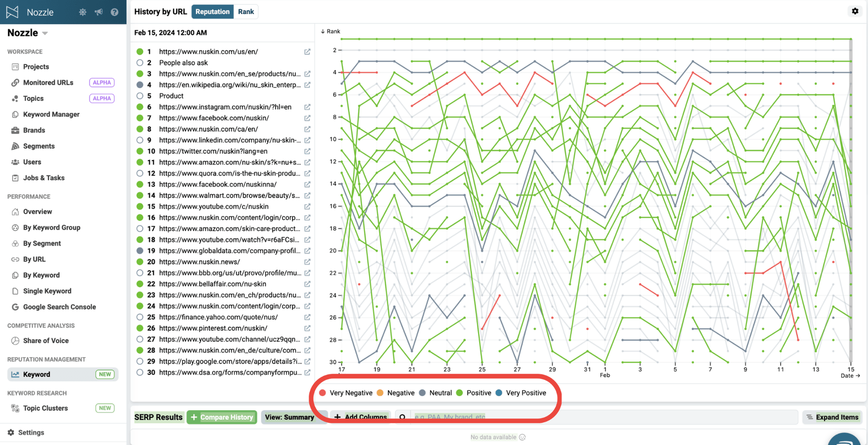This screenshot has height=445, width=868.
Task: Open external link icon for Wikipedia row
Action: coord(307,85)
